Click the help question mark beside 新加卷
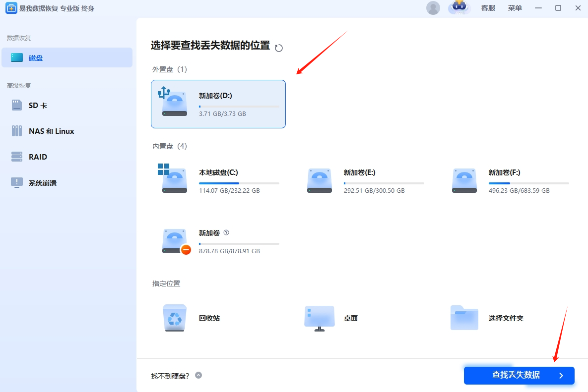 (x=226, y=232)
